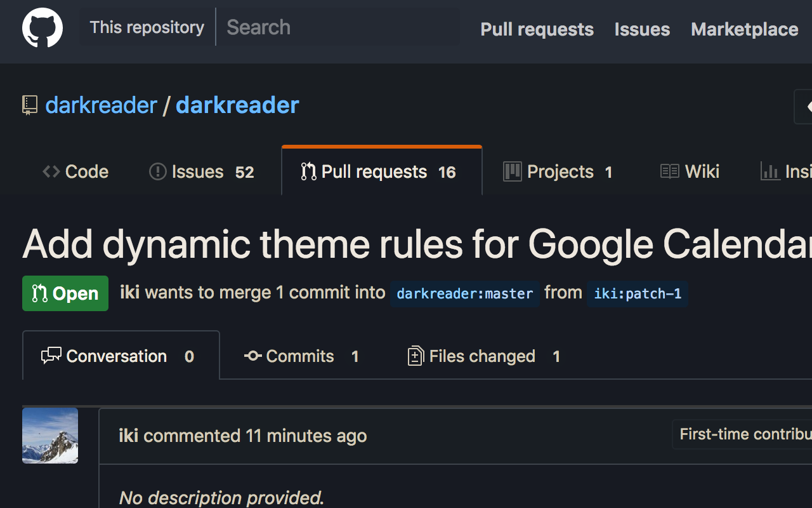812x508 pixels.
Task: Click the file diff icon beside Files changed
Action: (415, 356)
